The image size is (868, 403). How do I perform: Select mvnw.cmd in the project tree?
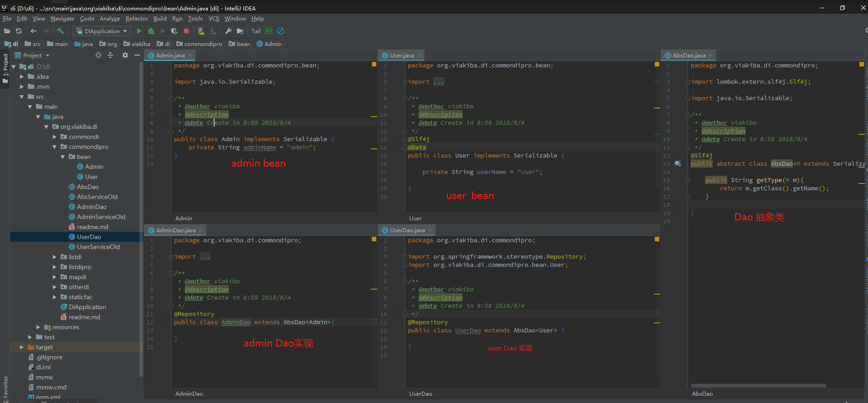(51, 387)
